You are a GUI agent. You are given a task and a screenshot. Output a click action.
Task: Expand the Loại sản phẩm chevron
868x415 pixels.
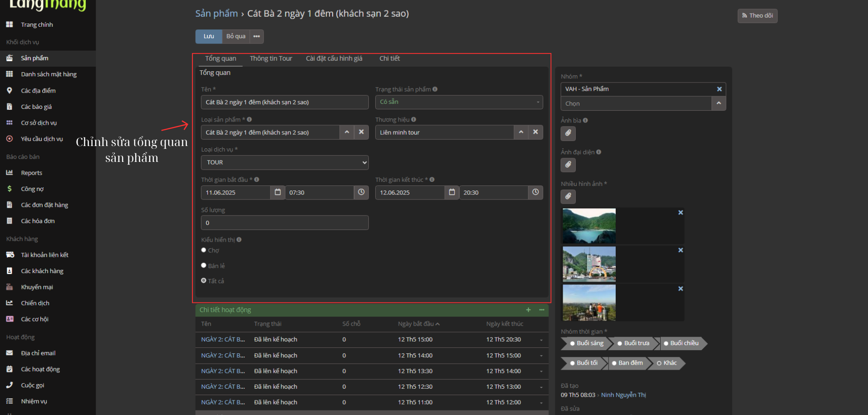click(347, 132)
